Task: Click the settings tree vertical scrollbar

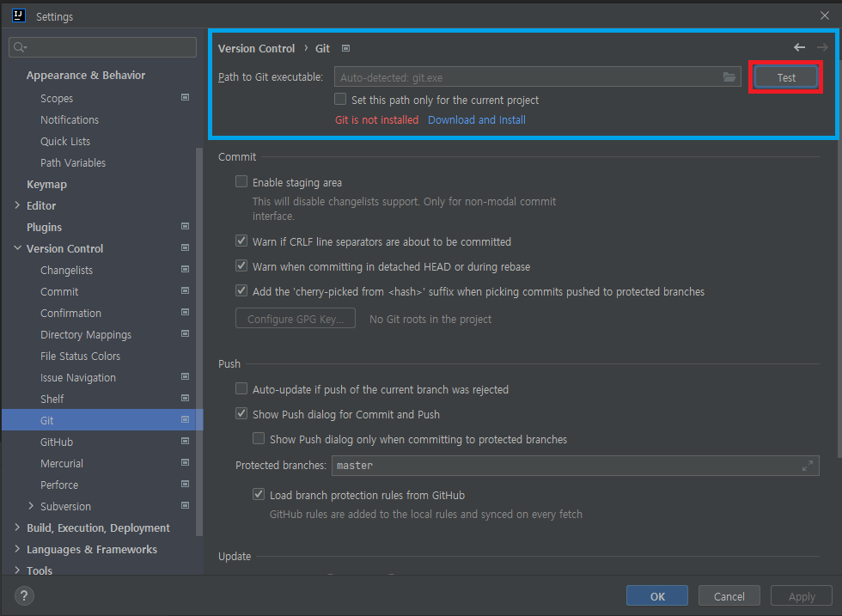Action: pyautogui.click(x=199, y=342)
